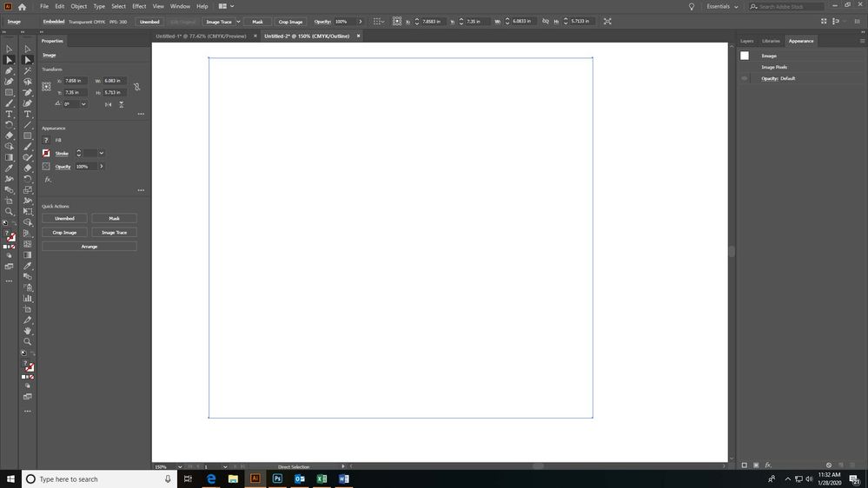This screenshot has width=868, height=488.
Task: Switch to the Layers panel tab
Action: 746,41
